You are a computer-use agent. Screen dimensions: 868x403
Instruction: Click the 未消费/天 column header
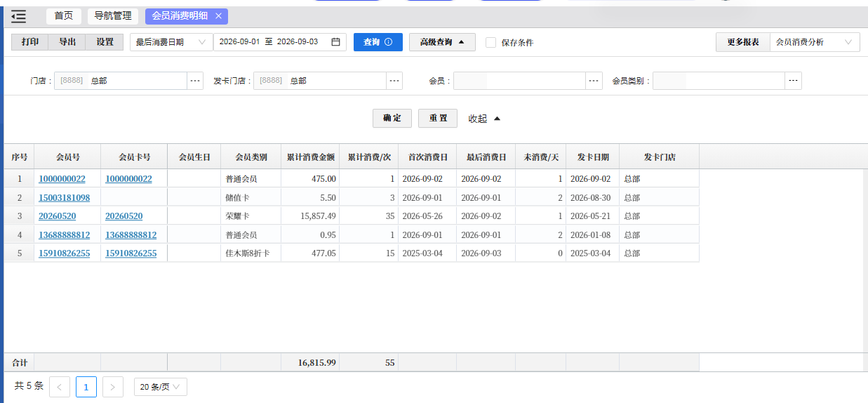click(x=541, y=157)
